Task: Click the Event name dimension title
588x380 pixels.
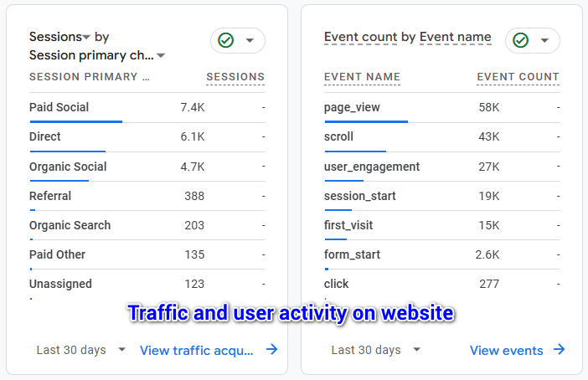Action: coord(455,37)
